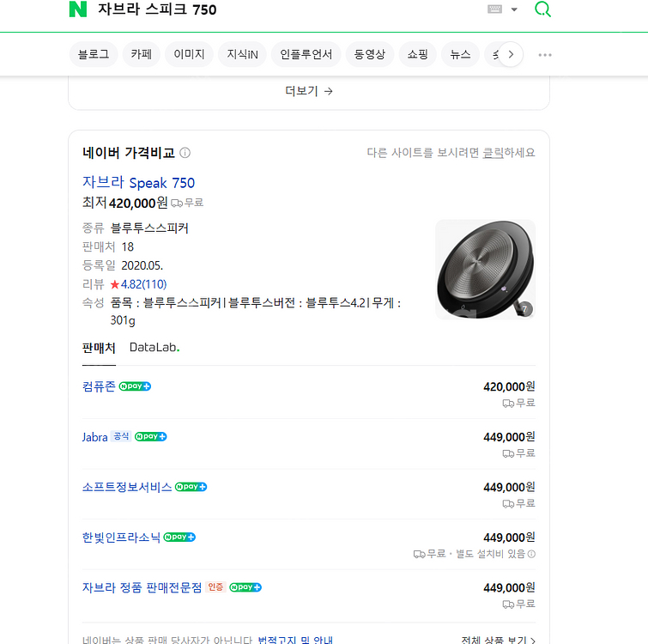Expand the keyboard input dropdown arrow
This screenshot has width=648, height=644.
[514, 9]
